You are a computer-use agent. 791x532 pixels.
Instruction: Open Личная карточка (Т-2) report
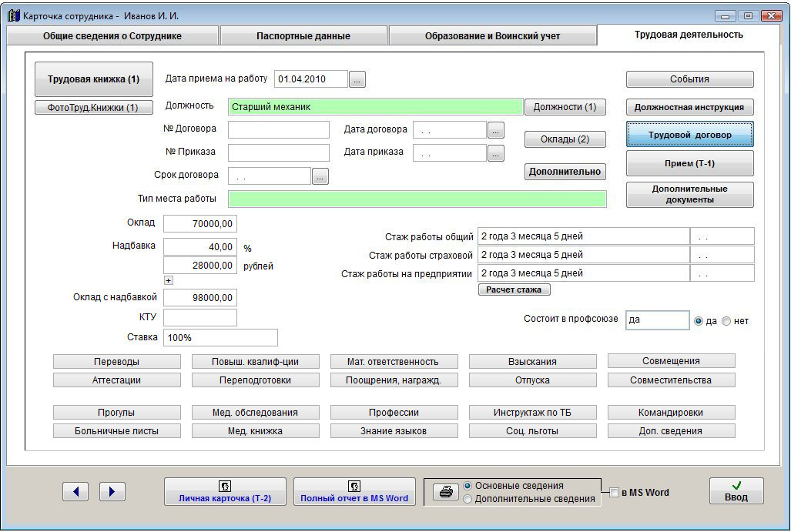[225, 492]
